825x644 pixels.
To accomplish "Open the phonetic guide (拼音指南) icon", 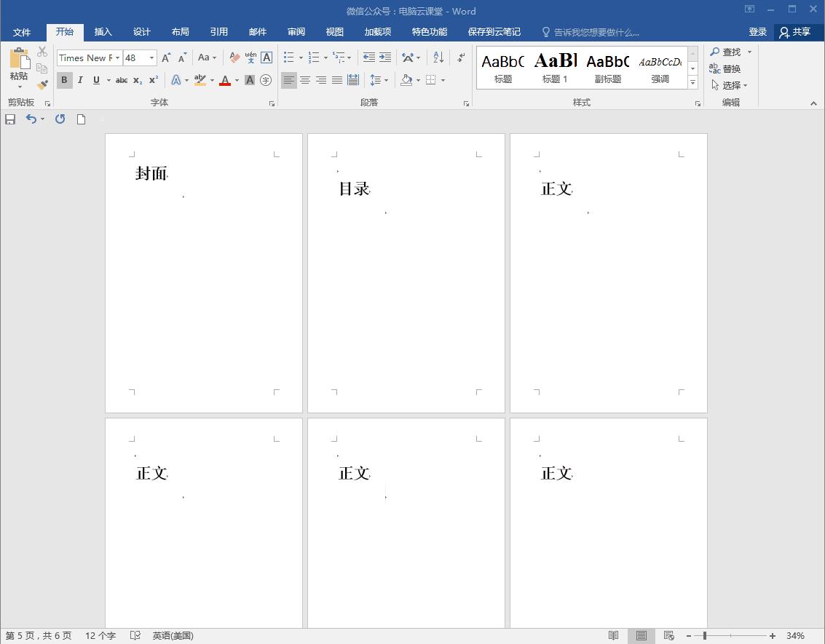I will click(x=251, y=56).
